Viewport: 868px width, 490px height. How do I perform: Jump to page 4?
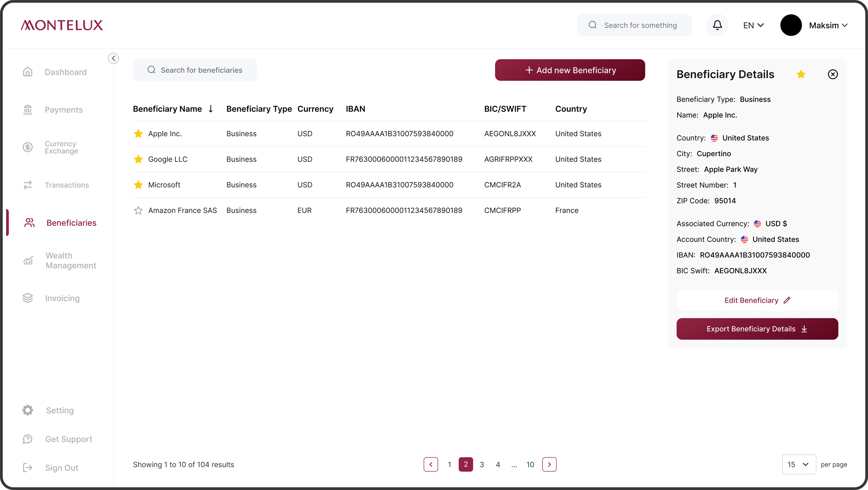coord(498,465)
